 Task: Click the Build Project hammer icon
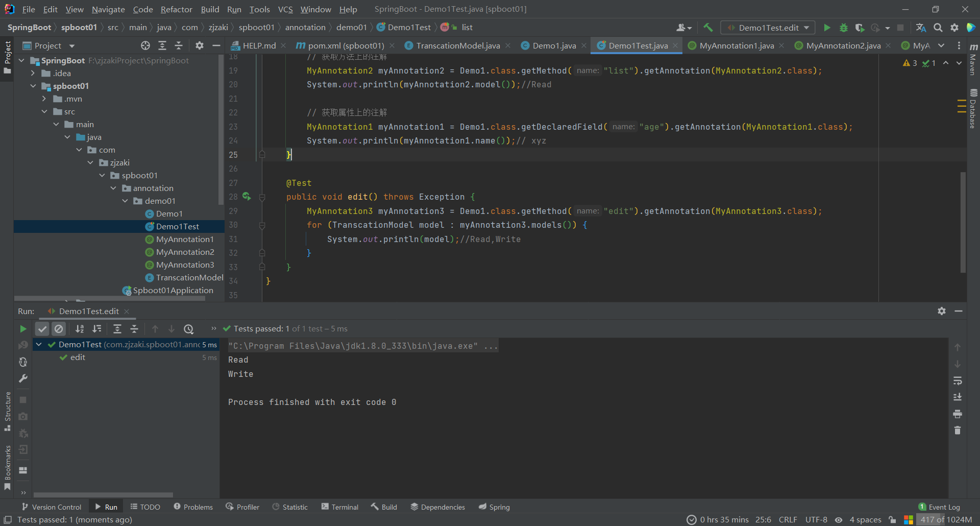[708, 28]
